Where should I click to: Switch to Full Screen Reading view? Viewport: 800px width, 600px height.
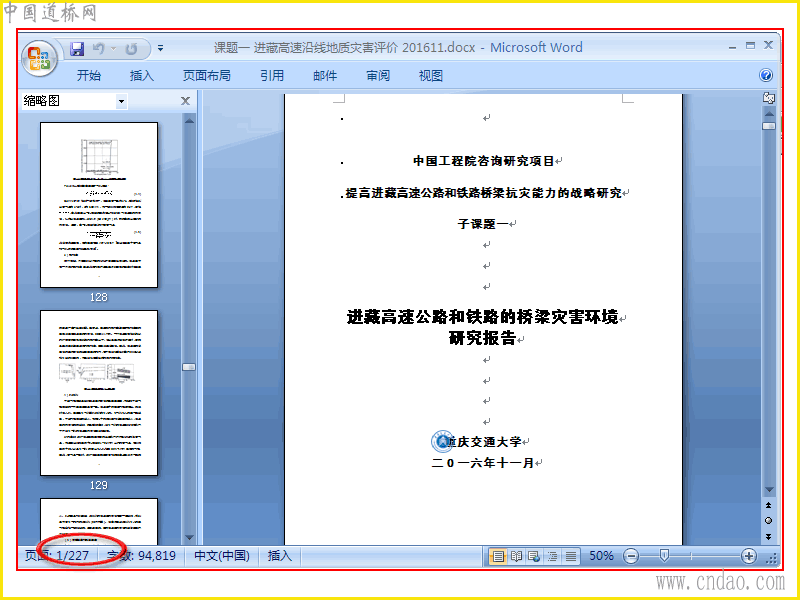[x=516, y=556]
